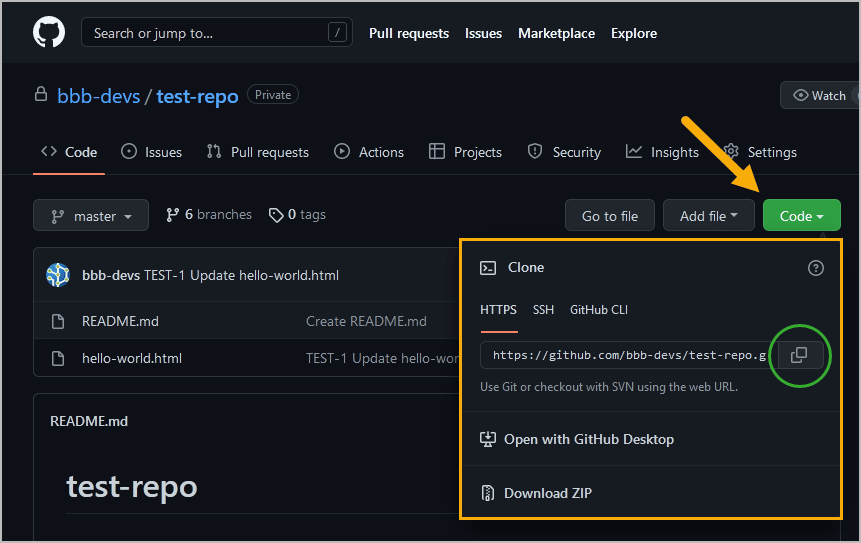Click the bbb-devs commit author name
861x543 pixels.
(x=111, y=275)
